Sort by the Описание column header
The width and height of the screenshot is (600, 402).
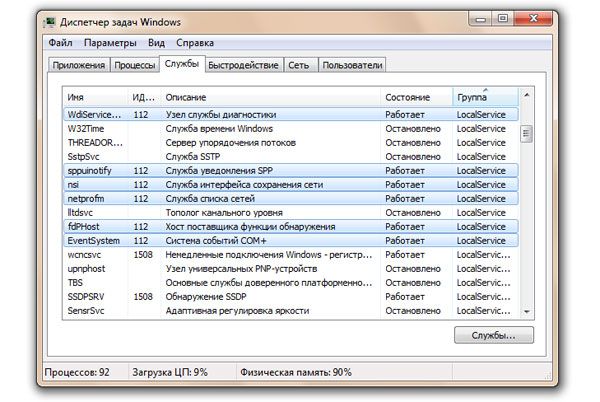pyautogui.click(x=271, y=97)
